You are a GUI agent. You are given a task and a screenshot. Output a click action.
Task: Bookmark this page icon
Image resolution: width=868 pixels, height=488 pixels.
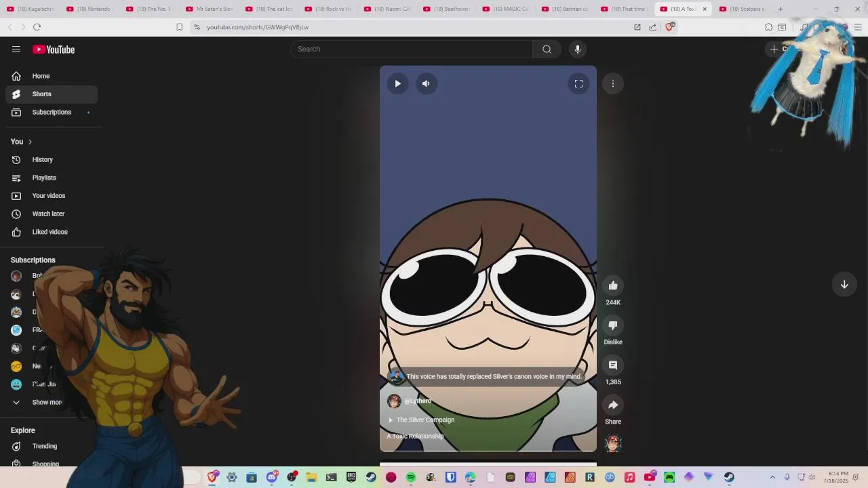[179, 27]
